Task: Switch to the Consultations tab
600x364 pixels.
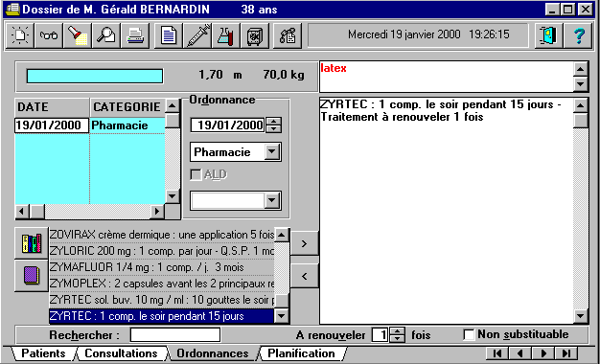Action: [x=121, y=353]
